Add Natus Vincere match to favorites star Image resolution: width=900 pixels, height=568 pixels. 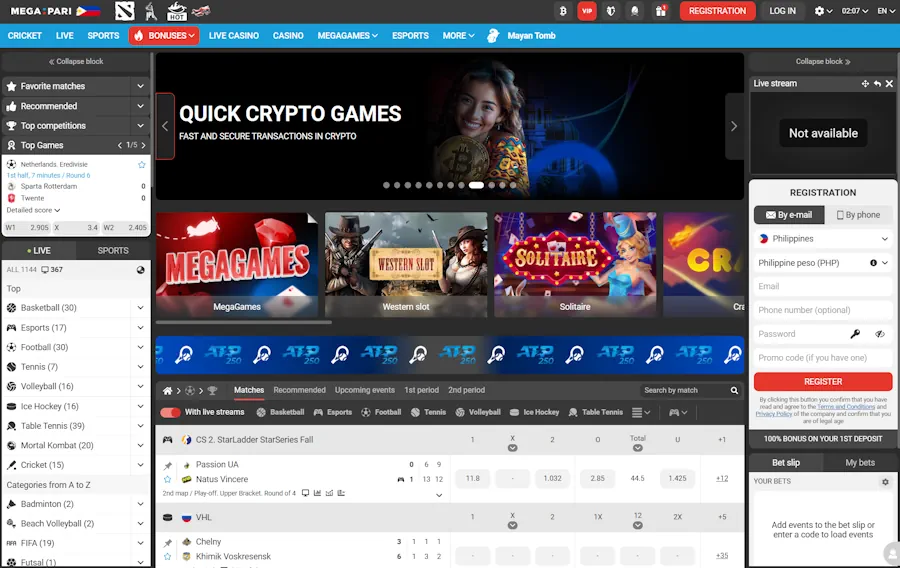(168, 480)
